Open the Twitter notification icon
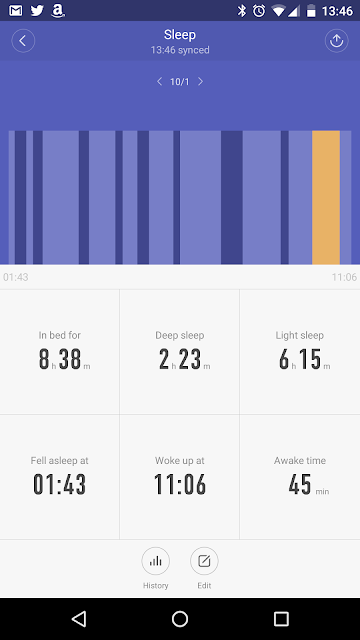Image resolution: width=360 pixels, height=640 pixels. point(37,11)
